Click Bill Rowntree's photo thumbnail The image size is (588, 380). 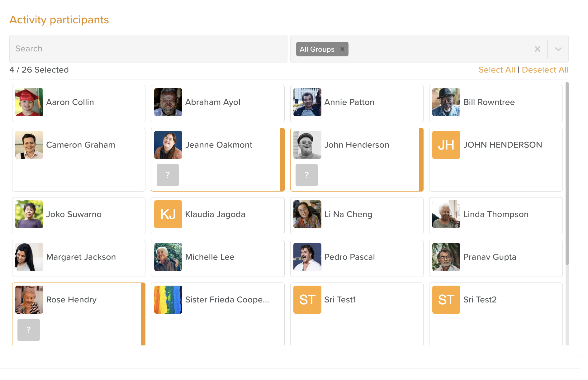point(446,102)
